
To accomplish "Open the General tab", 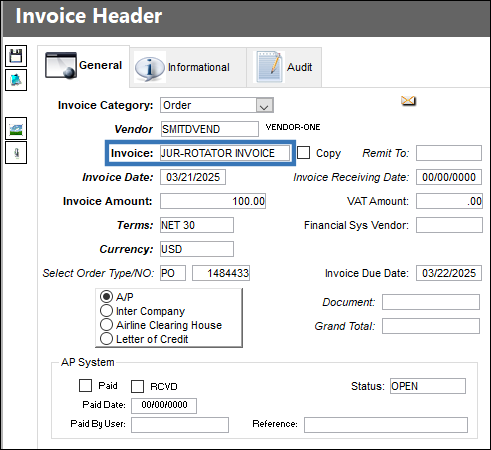I will 84,66.
